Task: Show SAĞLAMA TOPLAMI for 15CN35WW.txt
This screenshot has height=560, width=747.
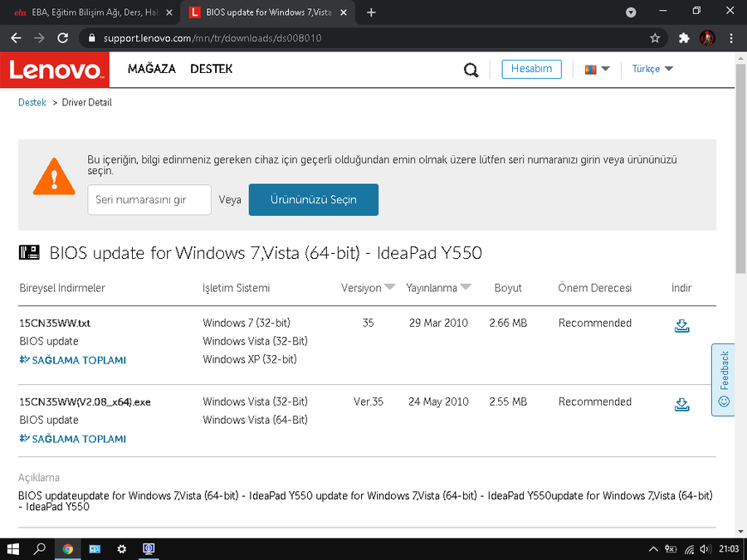Action: tap(73, 360)
